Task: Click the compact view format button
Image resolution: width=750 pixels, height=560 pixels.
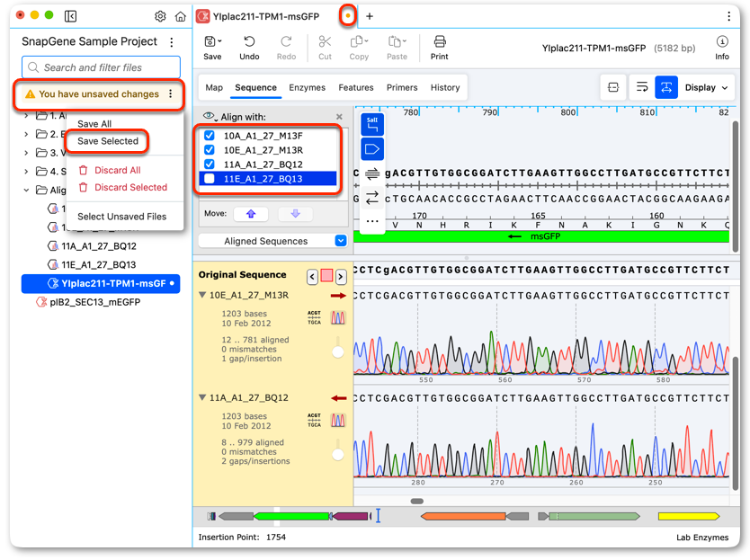Action: pyautogui.click(x=613, y=87)
